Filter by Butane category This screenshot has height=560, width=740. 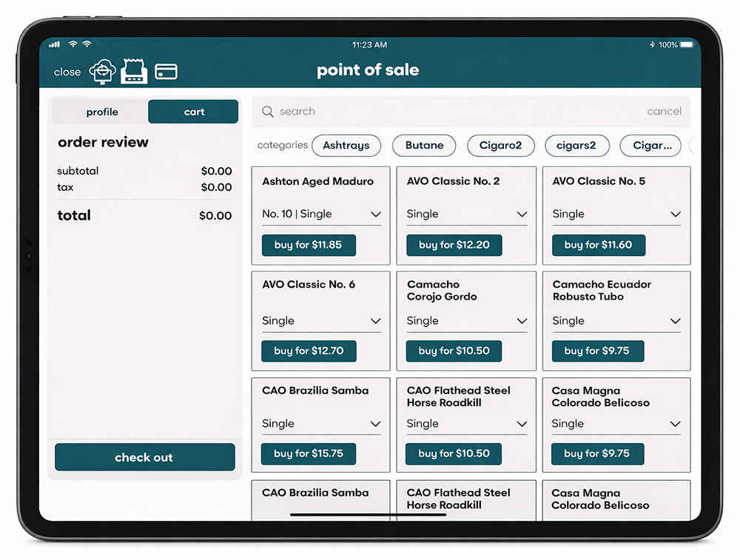click(x=424, y=145)
